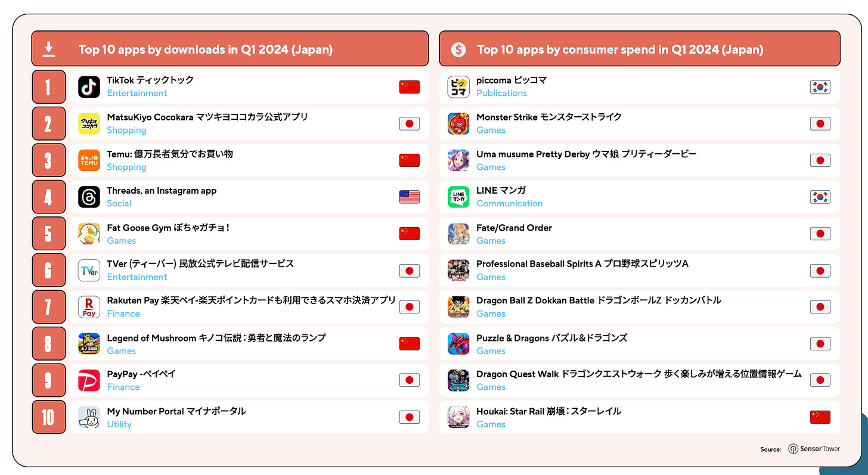Screen dimensions: 868x475
Task: Click the TikTok app icon
Action: tap(89, 87)
